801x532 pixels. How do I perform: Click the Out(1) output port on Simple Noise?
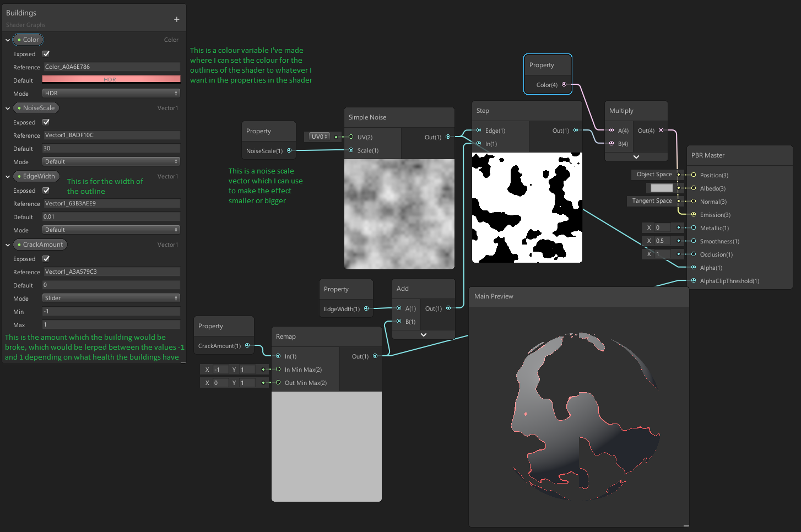point(448,137)
